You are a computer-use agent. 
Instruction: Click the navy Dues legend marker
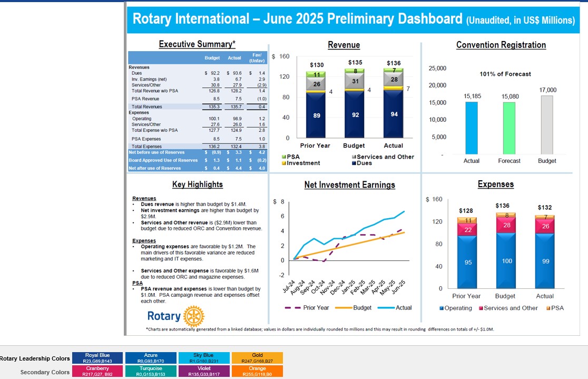(x=354, y=163)
